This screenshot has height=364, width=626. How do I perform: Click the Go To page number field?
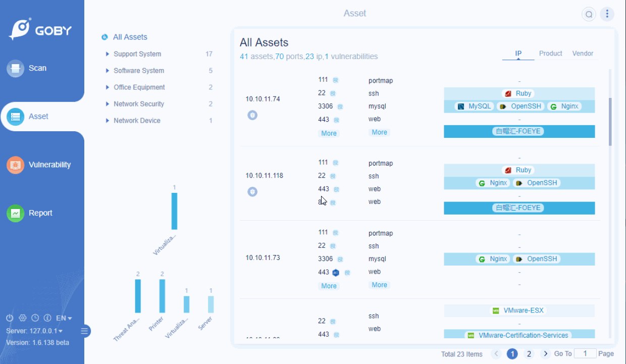(x=585, y=353)
